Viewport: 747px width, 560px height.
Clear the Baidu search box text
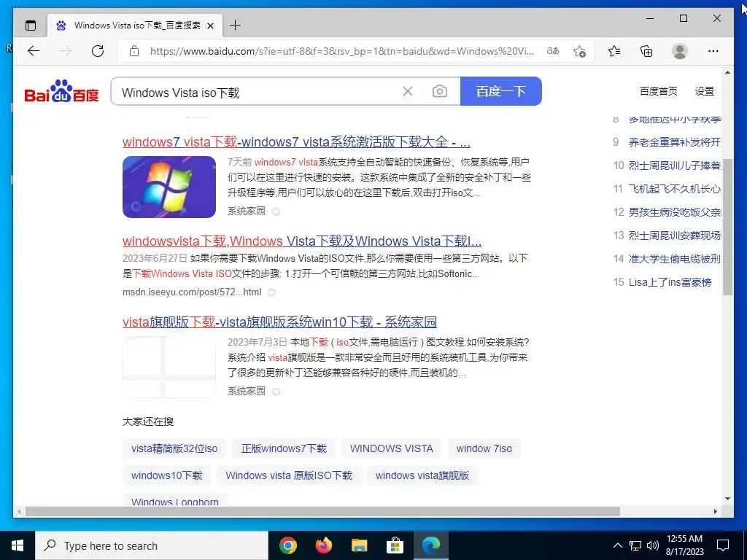(x=408, y=91)
